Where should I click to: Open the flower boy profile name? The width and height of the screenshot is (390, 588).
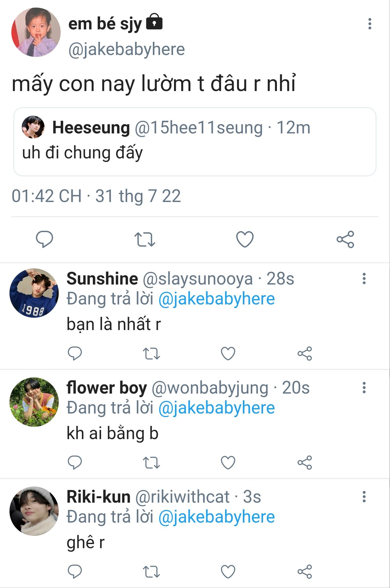coord(106,388)
